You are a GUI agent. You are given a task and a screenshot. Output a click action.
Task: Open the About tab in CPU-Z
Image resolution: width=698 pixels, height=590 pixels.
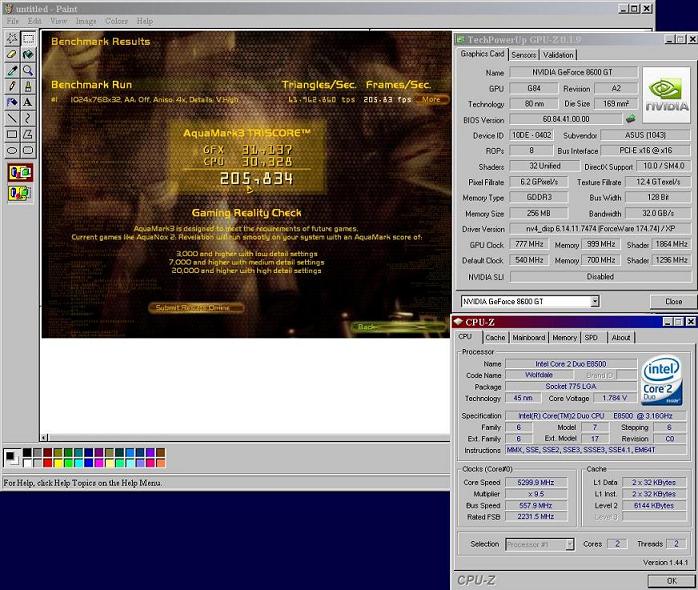(621, 338)
